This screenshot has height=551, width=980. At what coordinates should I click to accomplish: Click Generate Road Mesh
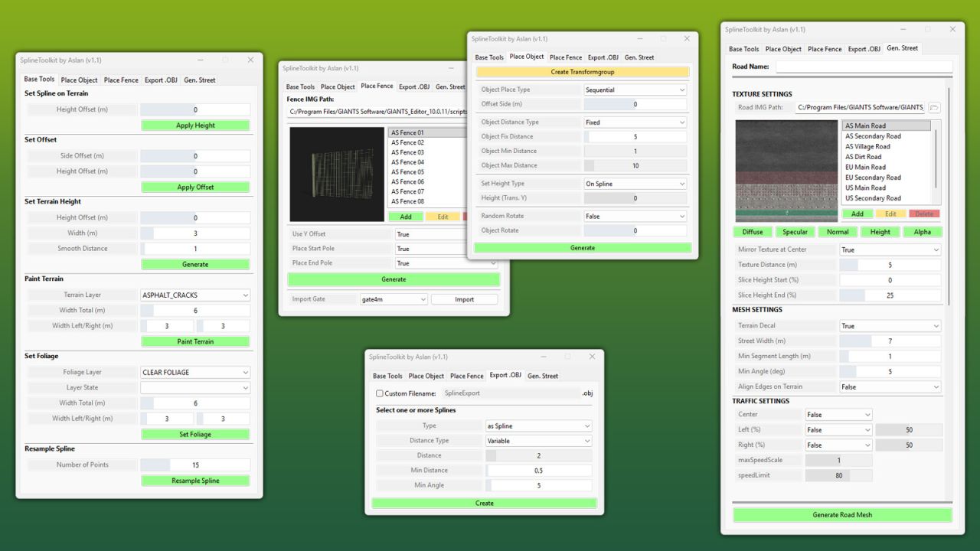(842, 514)
